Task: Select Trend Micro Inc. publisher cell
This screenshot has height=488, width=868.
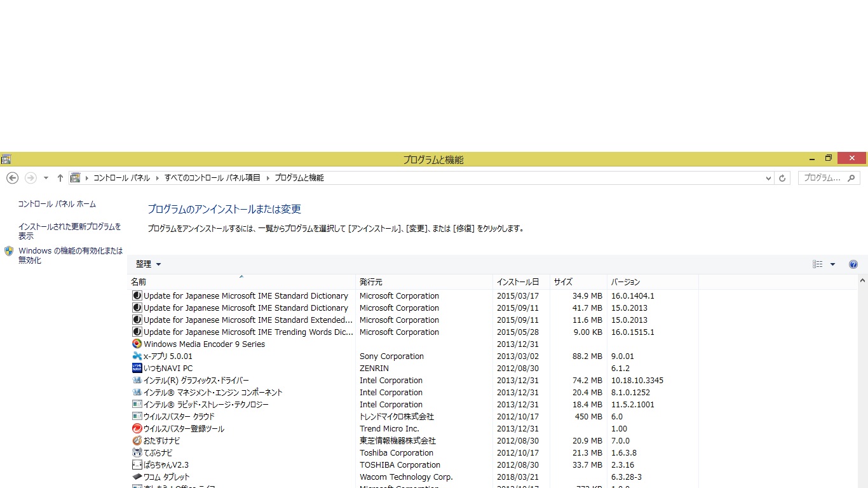Action: click(390, 429)
